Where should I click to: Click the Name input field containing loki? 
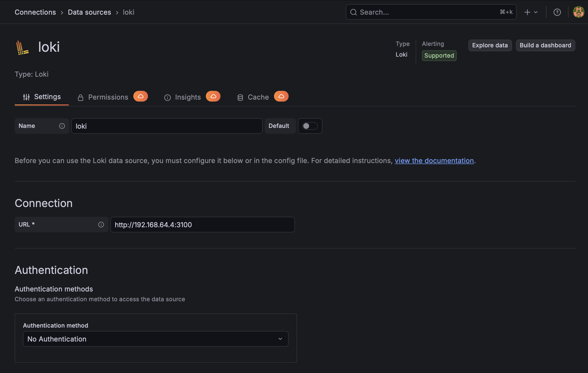(167, 126)
